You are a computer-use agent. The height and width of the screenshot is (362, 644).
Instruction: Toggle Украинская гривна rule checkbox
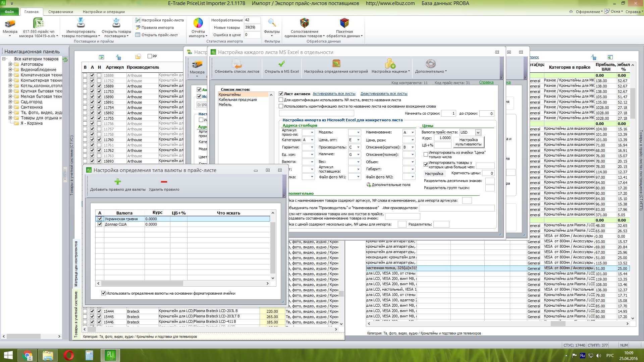coord(100,219)
